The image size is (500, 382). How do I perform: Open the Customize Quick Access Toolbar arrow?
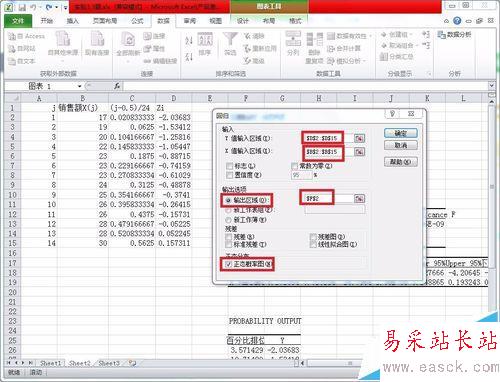pos(65,7)
